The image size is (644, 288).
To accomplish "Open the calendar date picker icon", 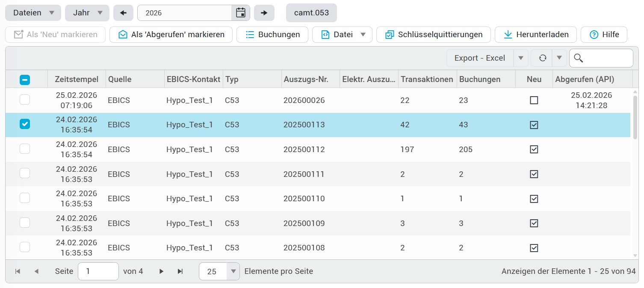I will click(241, 13).
